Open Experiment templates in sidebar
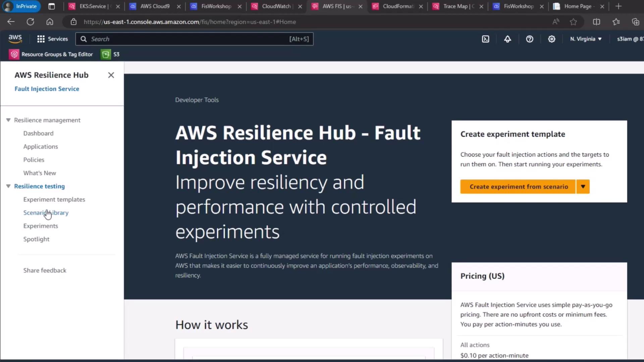 coord(54,199)
